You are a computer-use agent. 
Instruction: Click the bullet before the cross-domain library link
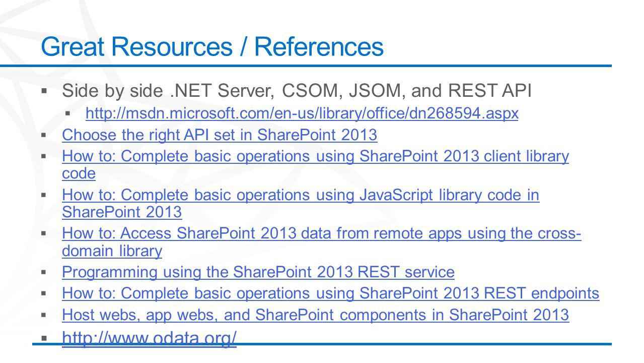[x=45, y=234]
